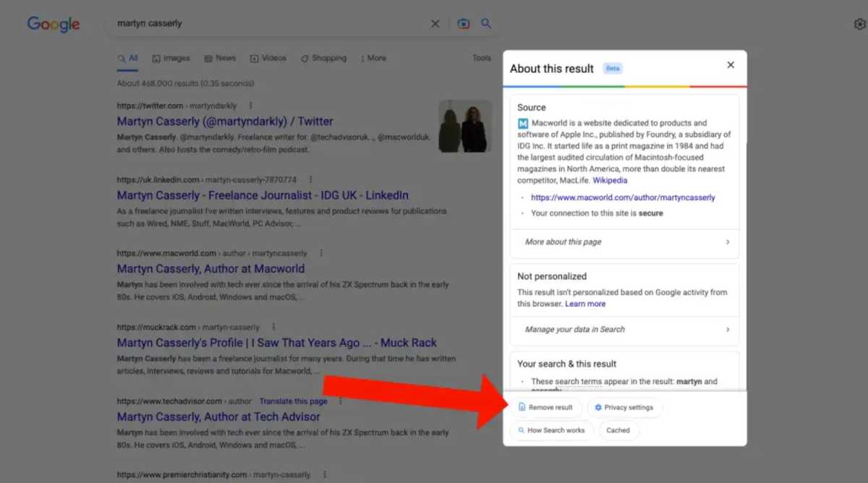This screenshot has height=483, width=868.
Task: Click the Beta badge
Action: [613, 69]
